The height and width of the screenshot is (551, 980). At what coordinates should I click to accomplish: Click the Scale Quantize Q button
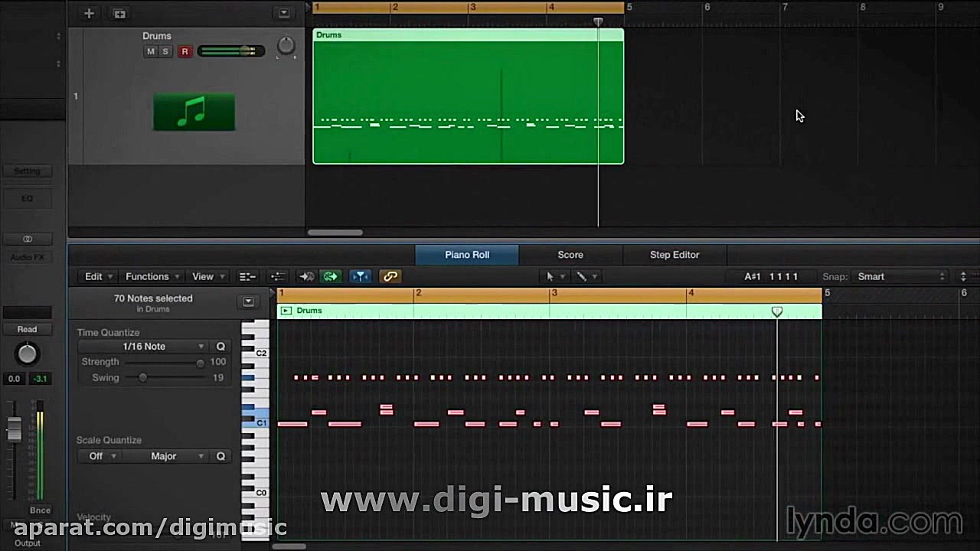(220, 456)
